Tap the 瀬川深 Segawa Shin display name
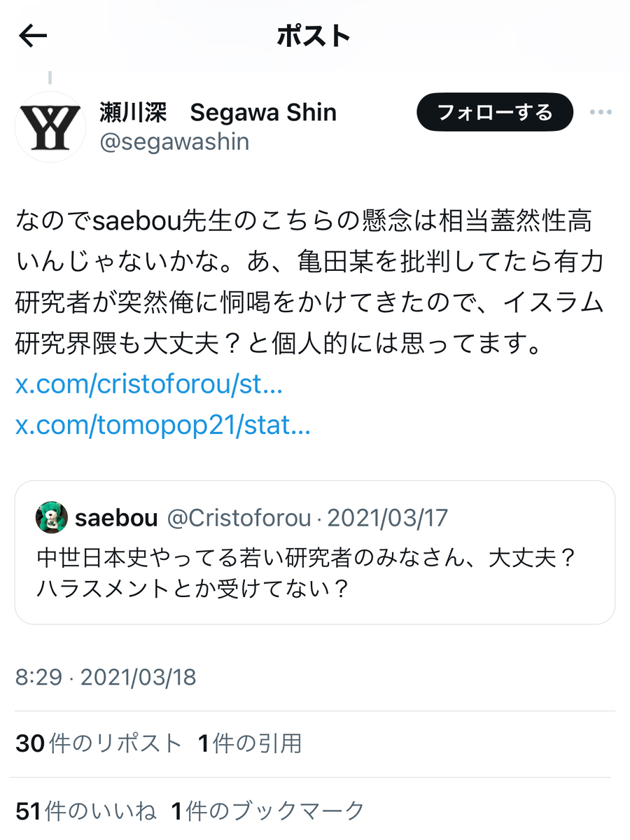 (218, 112)
